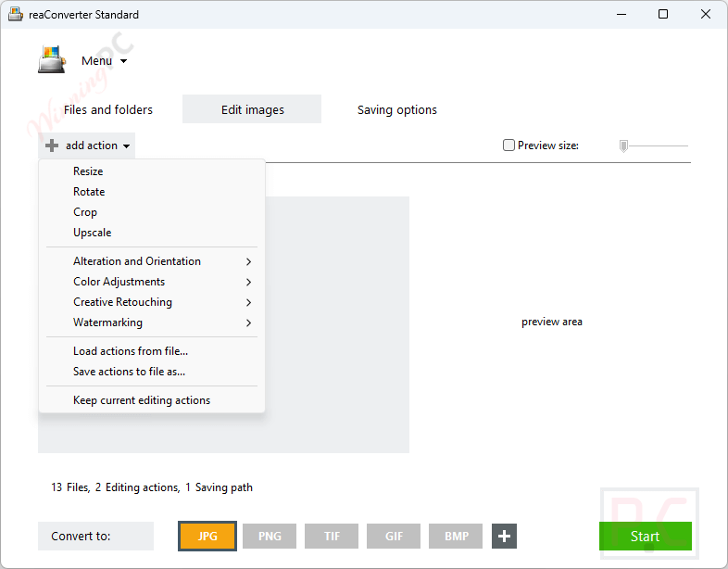Select PNG as output format
Viewport: 728px width, 569px height.
(270, 536)
